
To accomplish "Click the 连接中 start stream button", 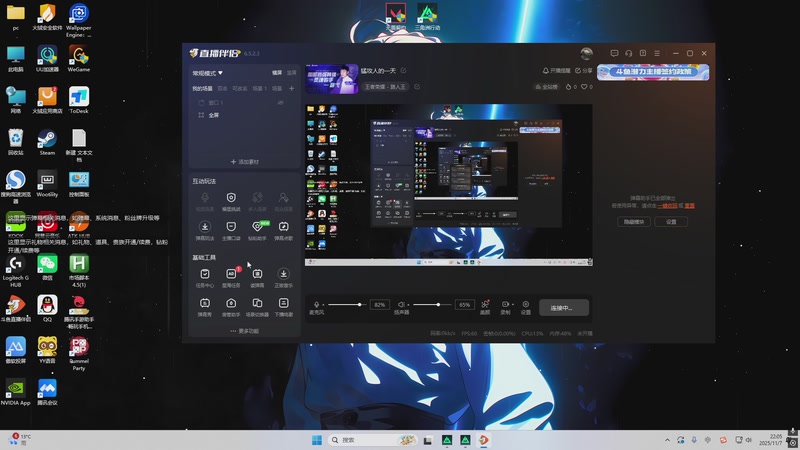I will coord(564,308).
